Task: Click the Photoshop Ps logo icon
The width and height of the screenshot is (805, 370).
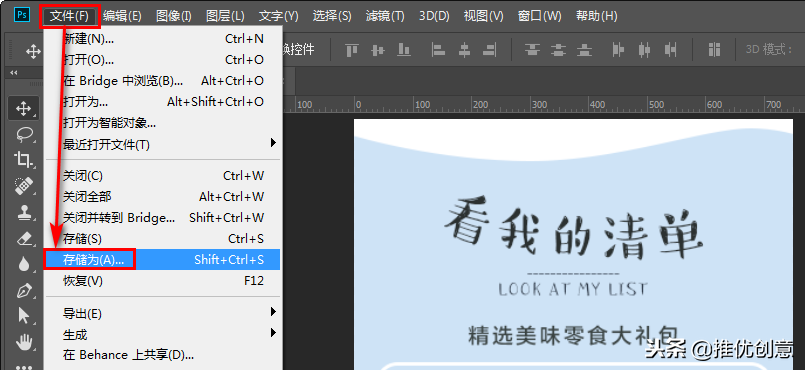Action: point(22,14)
